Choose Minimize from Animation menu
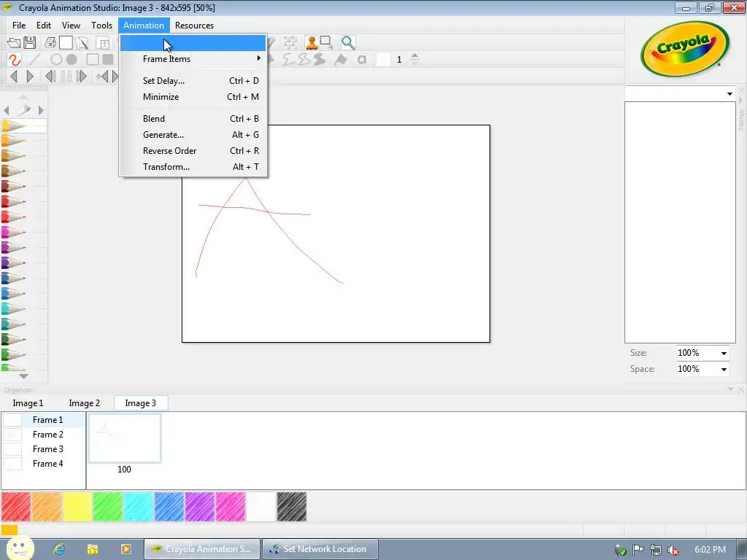Viewport: 747px width, 560px height. (193, 97)
